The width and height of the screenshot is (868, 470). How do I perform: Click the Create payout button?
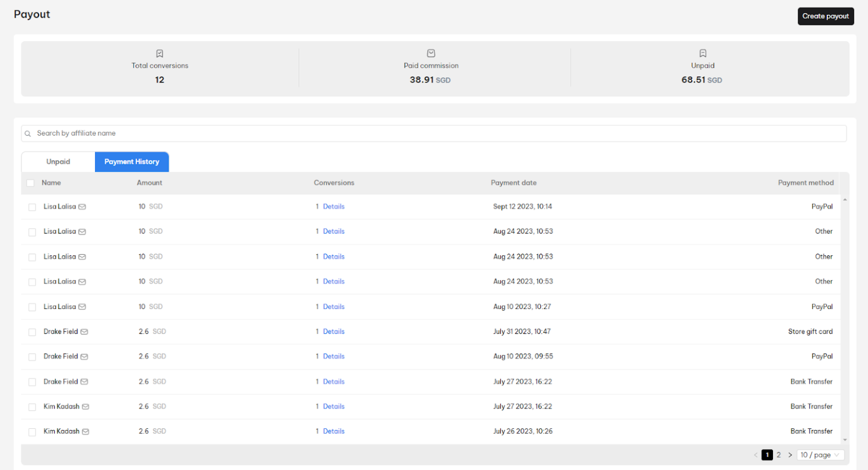[x=826, y=16]
